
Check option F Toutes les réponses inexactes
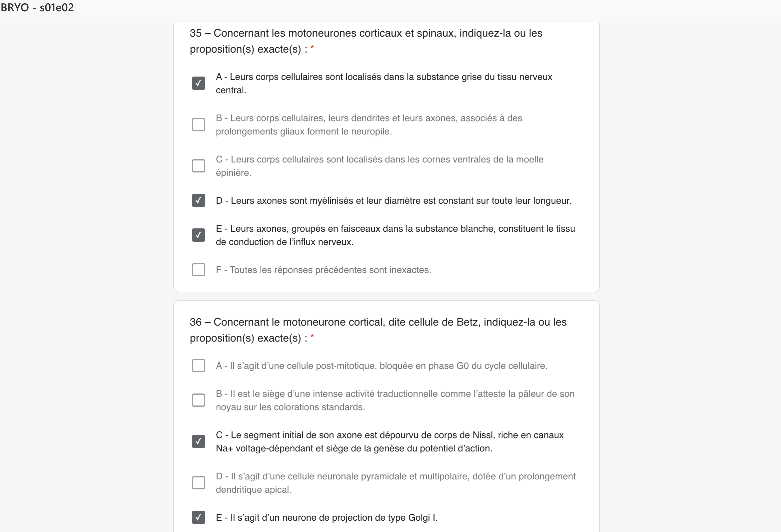[198, 270]
